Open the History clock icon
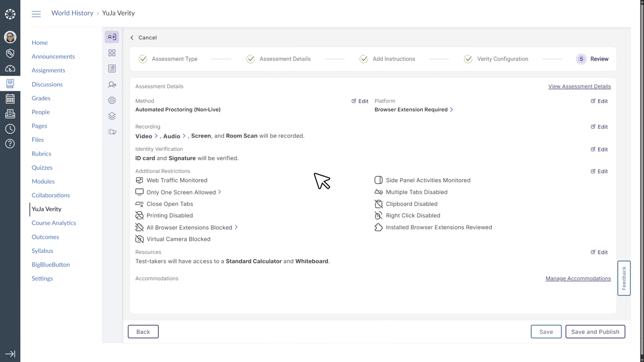644x362 pixels. click(x=10, y=129)
